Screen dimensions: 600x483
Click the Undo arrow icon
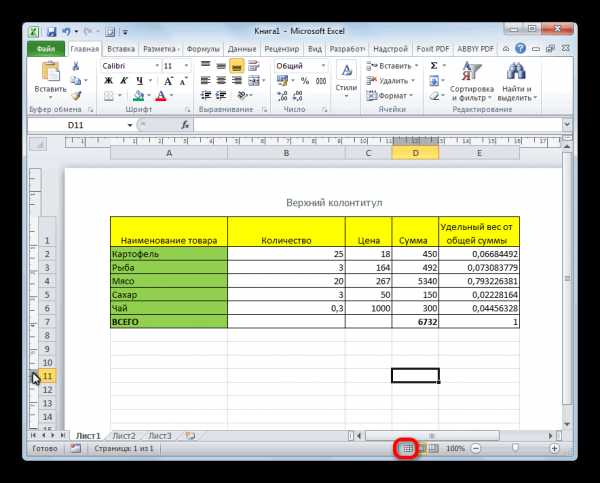[x=66, y=31]
